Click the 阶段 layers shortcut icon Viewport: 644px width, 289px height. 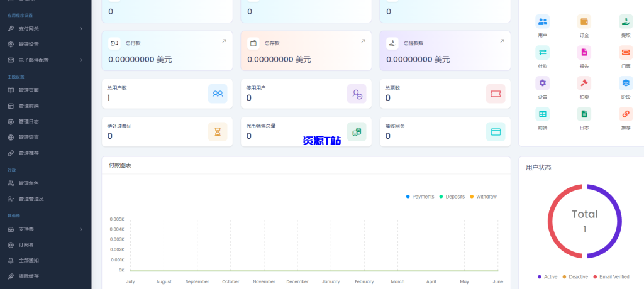626,84
